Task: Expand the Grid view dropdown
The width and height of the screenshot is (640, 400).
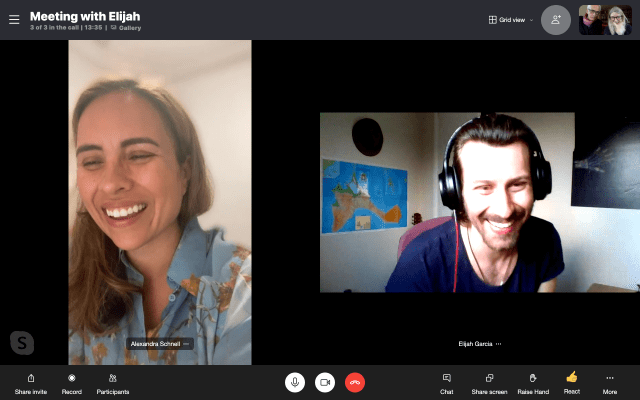Action: (510, 19)
